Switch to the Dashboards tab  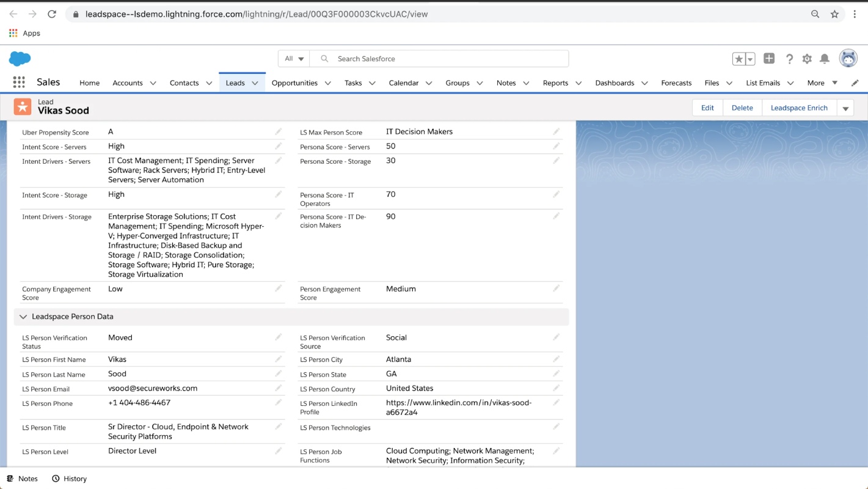click(x=615, y=83)
